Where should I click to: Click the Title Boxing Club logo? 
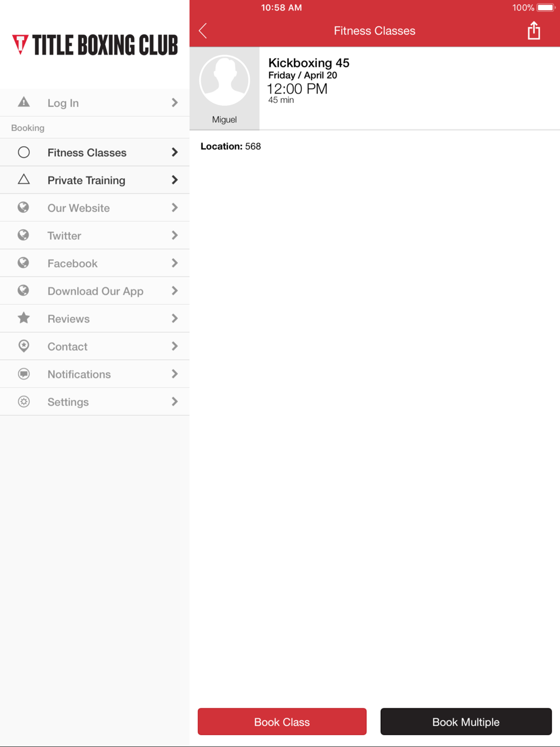(95, 45)
